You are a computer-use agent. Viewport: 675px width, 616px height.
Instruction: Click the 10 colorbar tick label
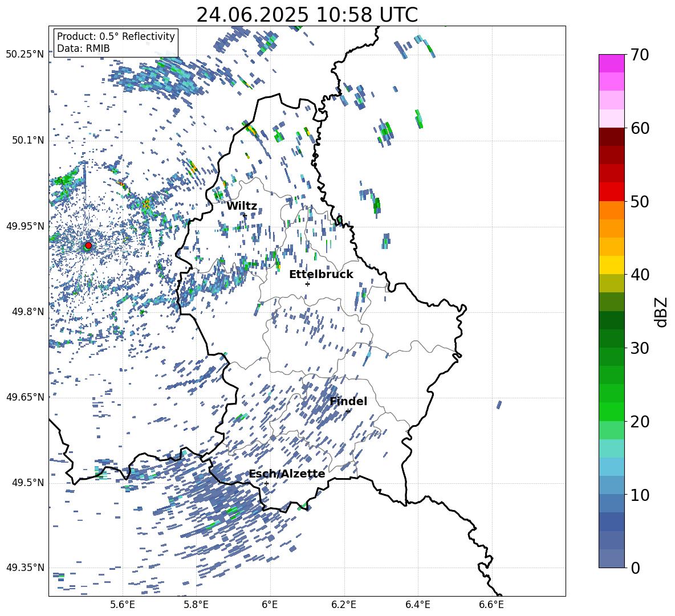pos(640,495)
